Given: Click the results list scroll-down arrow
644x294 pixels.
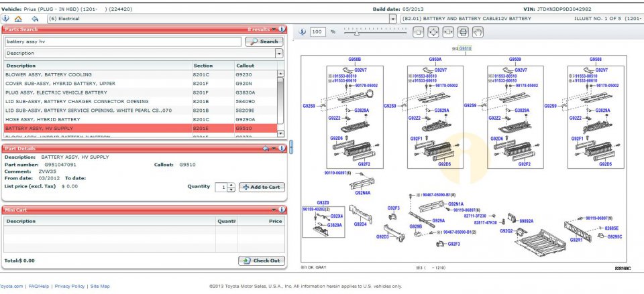Looking at the screenshot, I should point(280,134).
